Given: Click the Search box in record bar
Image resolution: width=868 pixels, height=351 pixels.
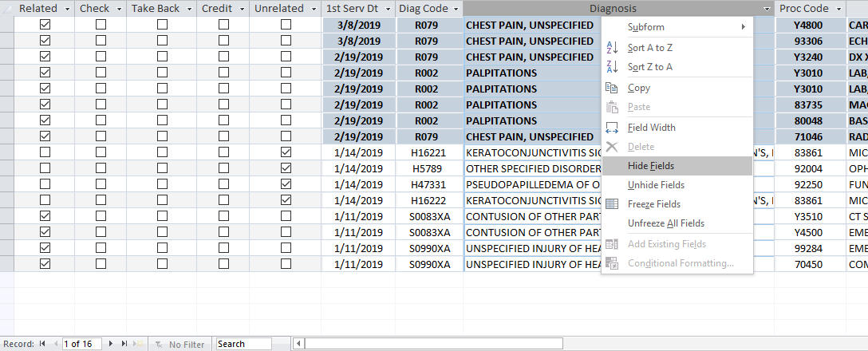Looking at the screenshot, I should [243, 344].
